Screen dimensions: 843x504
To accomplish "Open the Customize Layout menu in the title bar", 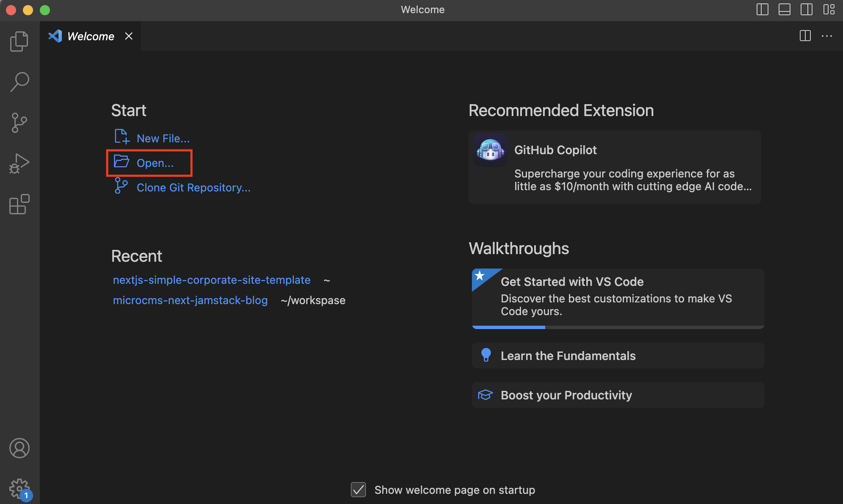I will click(829, 9).
